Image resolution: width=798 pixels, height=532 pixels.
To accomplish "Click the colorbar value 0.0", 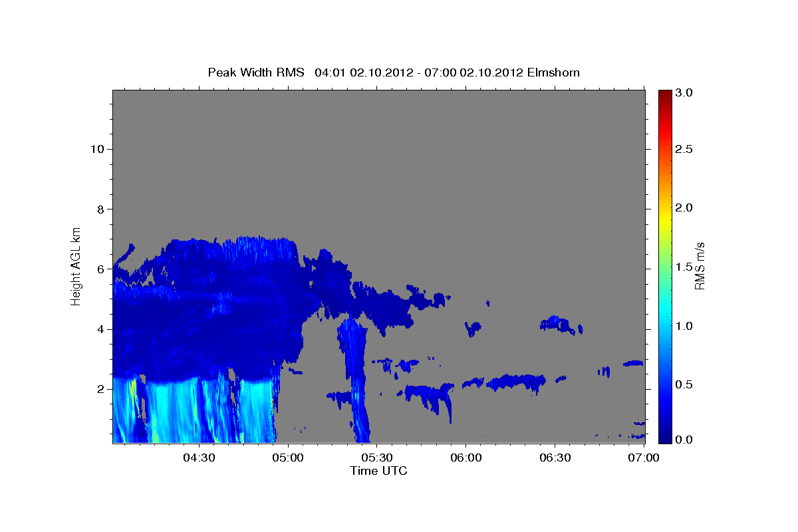I will [685, 440].
